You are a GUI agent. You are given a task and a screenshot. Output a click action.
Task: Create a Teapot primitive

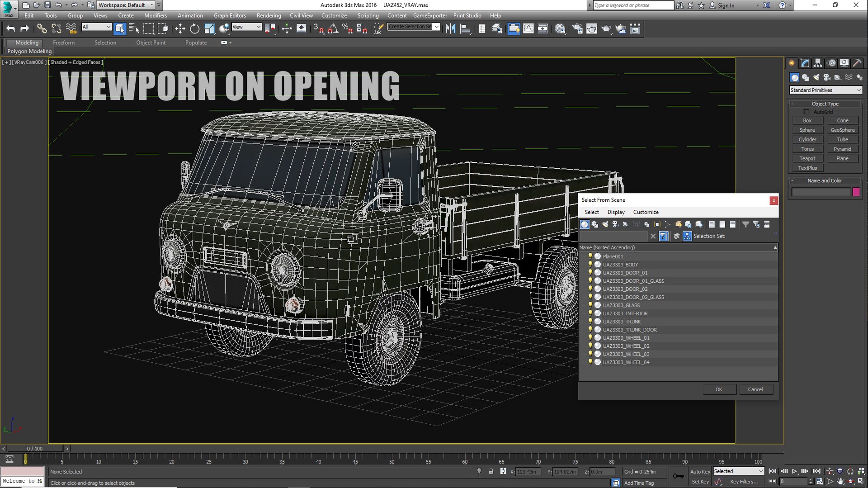807,159
